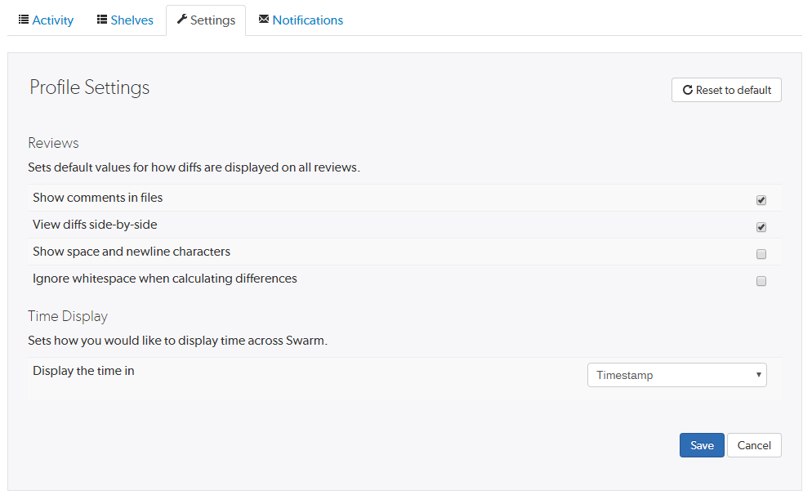Select Timestamp from the time display dropdown
Image resolution: width=812 pixels, height=504 pixels.
676,374
